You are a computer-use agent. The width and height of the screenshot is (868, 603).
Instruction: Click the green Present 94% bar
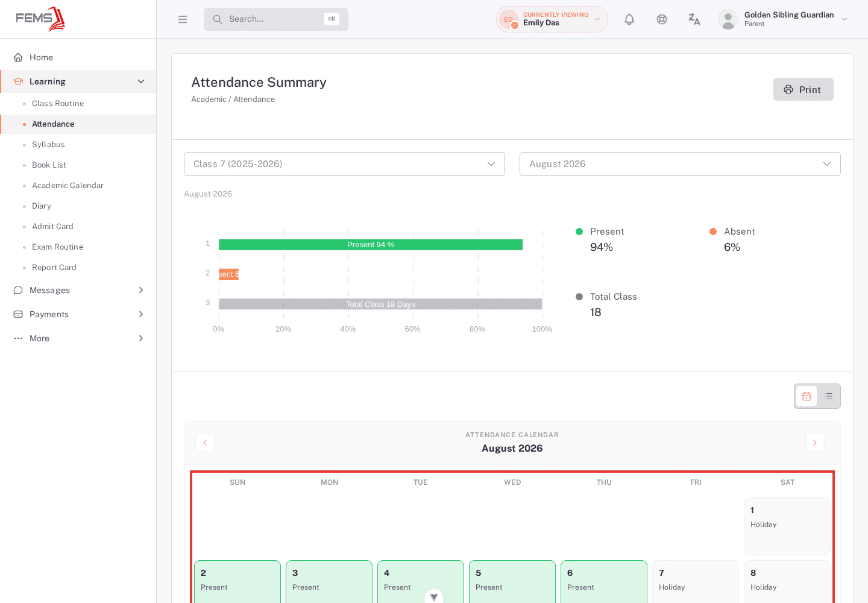pyautogui.click(x=371, y=244)
